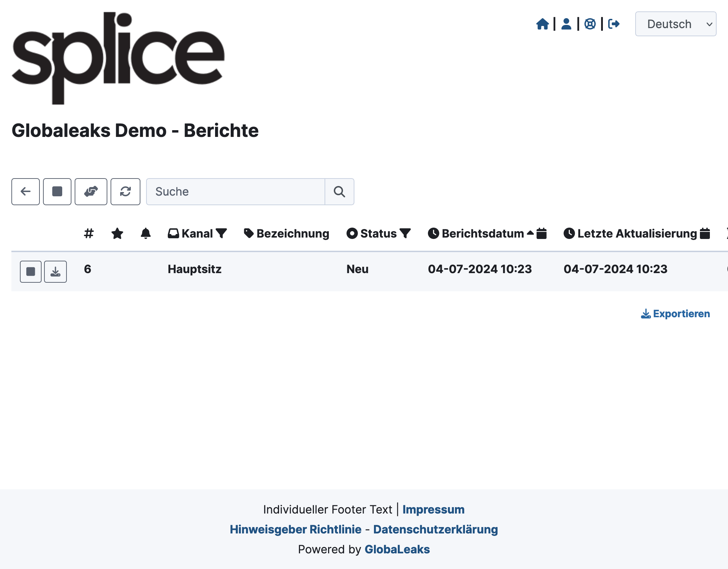Click the Suche search input field

pos(236,192)
